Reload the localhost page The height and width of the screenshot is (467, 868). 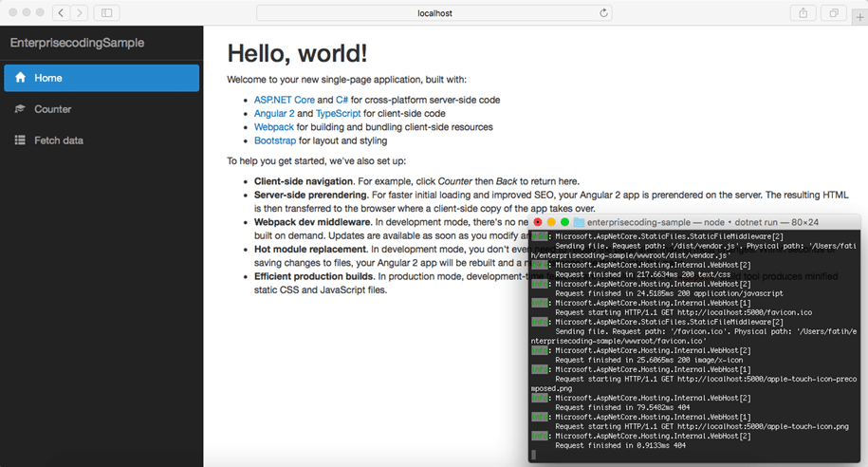coord(603,12)
